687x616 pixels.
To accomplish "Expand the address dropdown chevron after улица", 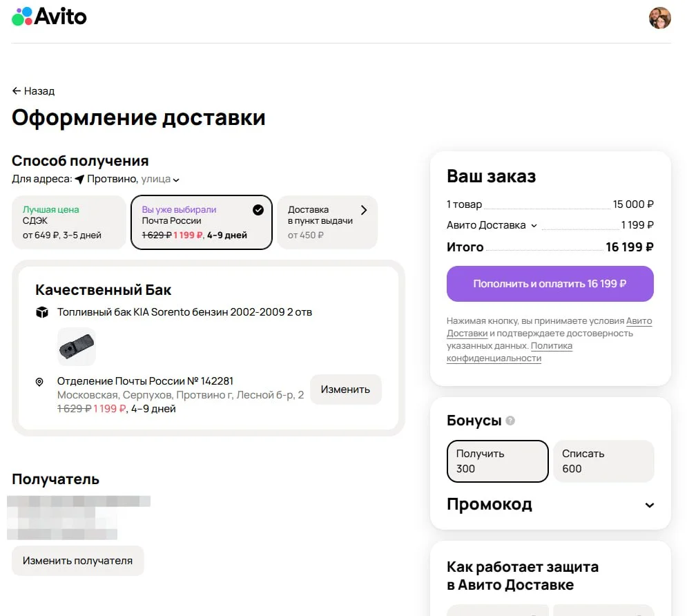I will point(176,180).
